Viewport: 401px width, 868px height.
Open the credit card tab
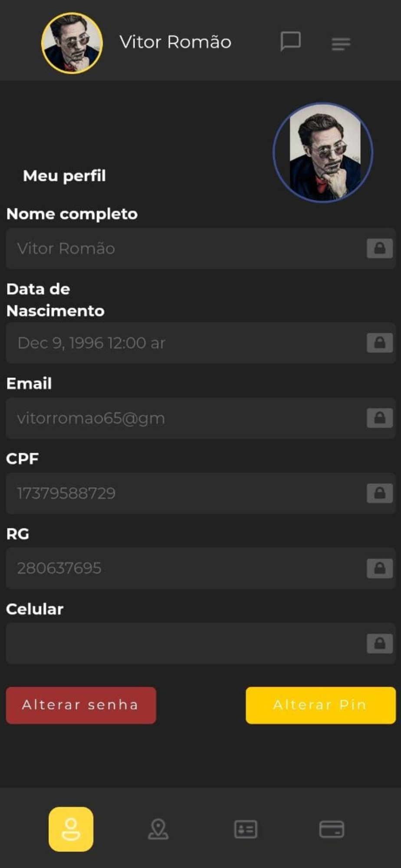tap(332, 829)
